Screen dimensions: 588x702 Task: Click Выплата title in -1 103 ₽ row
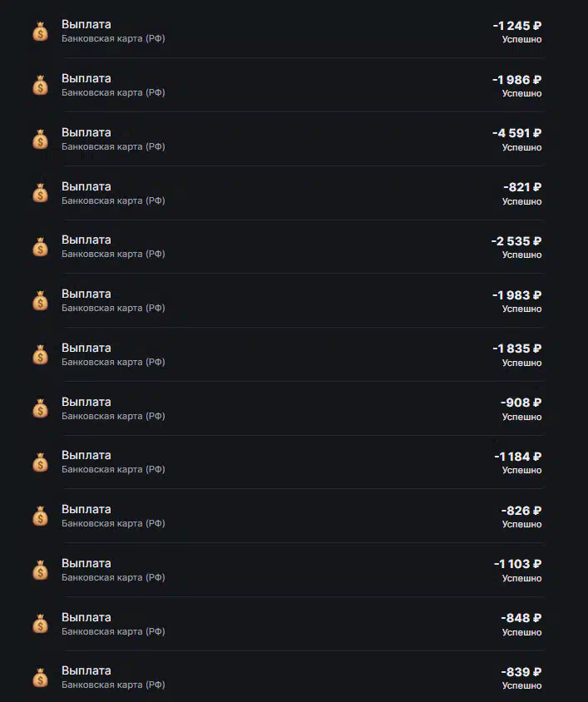coord(86,563)
